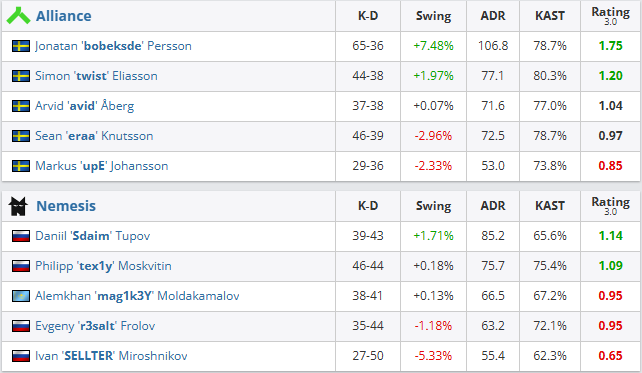This screenshot has height=373, width=642.
Task: Open Philipp 'tex1y' Moskvitin's profile
Action: pos(103,266)
